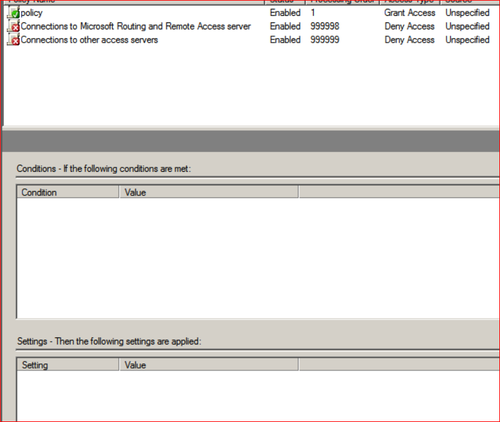Click processing order value 999998

[325, 26]
